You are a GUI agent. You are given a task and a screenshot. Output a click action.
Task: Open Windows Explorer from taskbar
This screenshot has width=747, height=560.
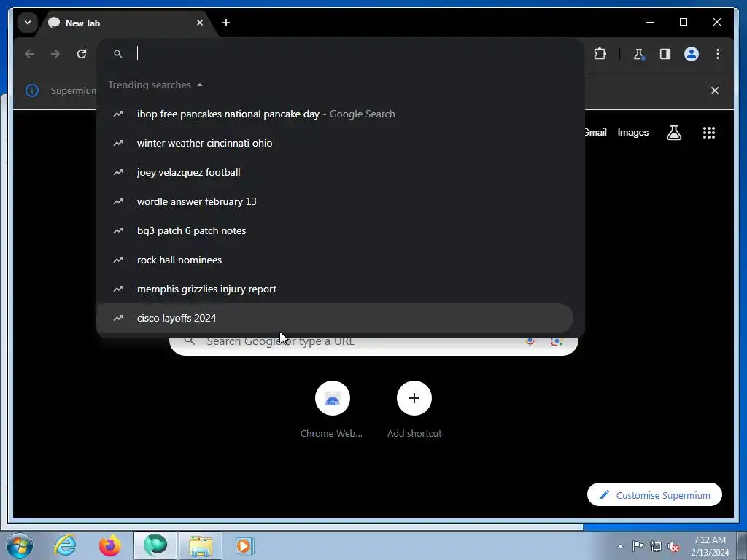(201, 545)
